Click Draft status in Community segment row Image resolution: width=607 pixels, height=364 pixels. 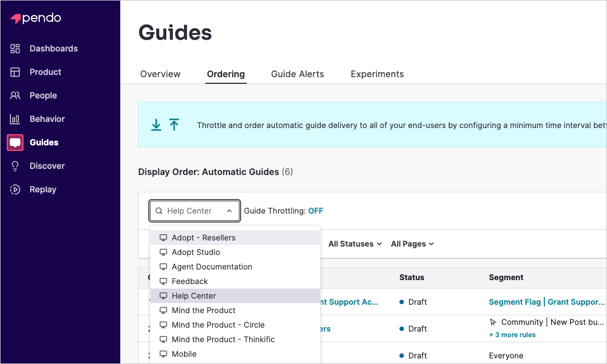(x=413, y=329)
